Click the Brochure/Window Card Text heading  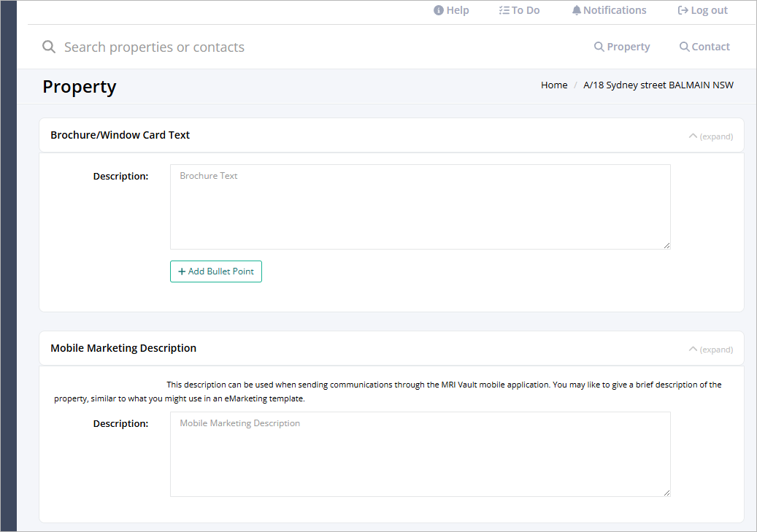click(x=120, y=135)
